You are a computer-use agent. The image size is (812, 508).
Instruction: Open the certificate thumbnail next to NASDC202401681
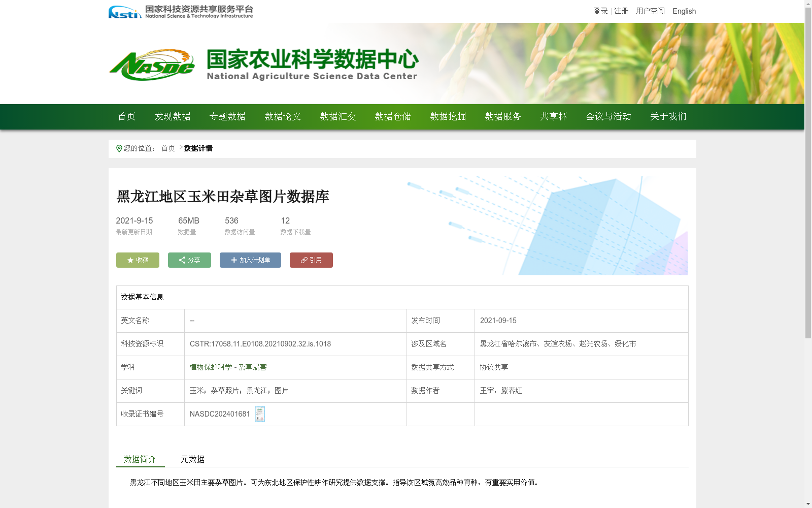260,414
